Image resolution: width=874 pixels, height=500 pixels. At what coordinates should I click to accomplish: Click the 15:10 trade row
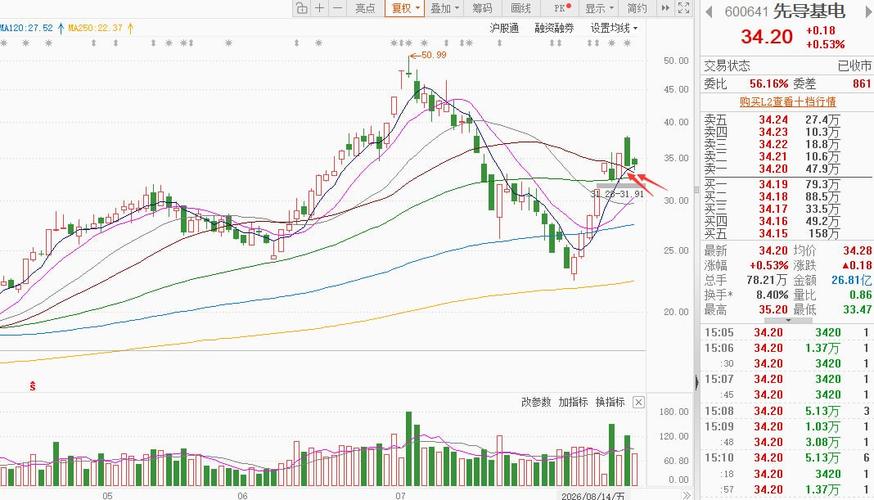(x=787, y=458)
